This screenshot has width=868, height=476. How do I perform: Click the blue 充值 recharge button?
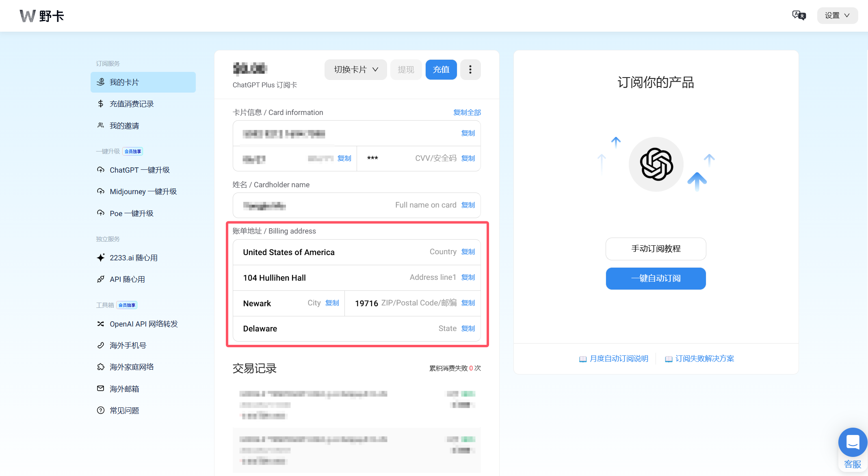pos(441,69)
